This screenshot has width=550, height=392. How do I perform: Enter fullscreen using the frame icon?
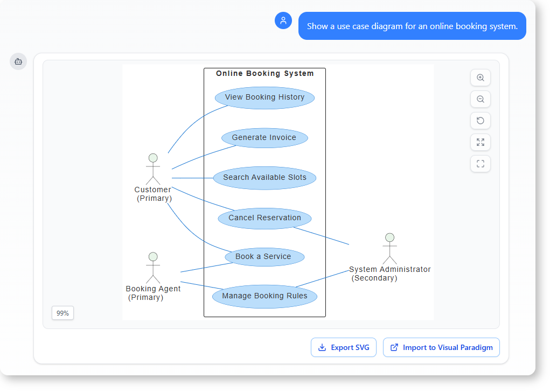pos(480,164)
